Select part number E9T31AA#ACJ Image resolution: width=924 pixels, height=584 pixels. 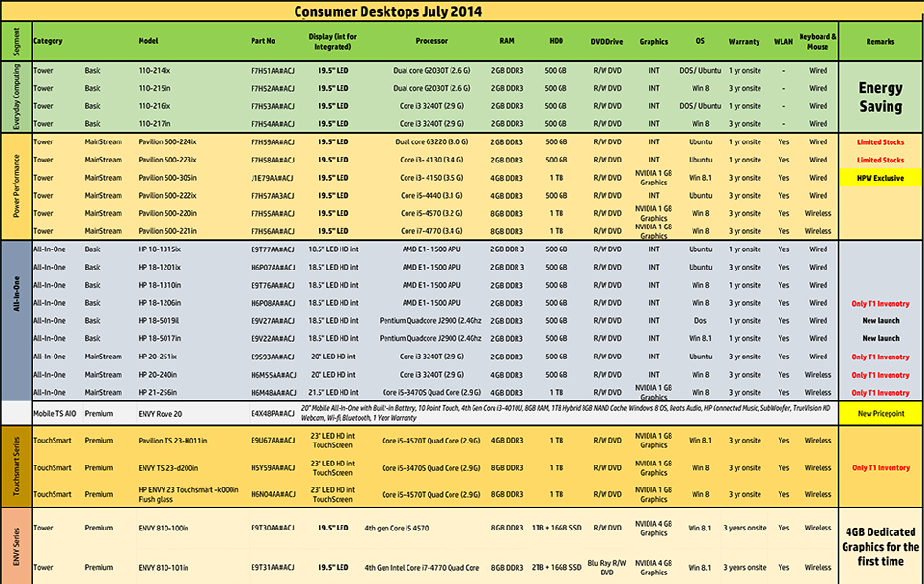tap(273, 568)
